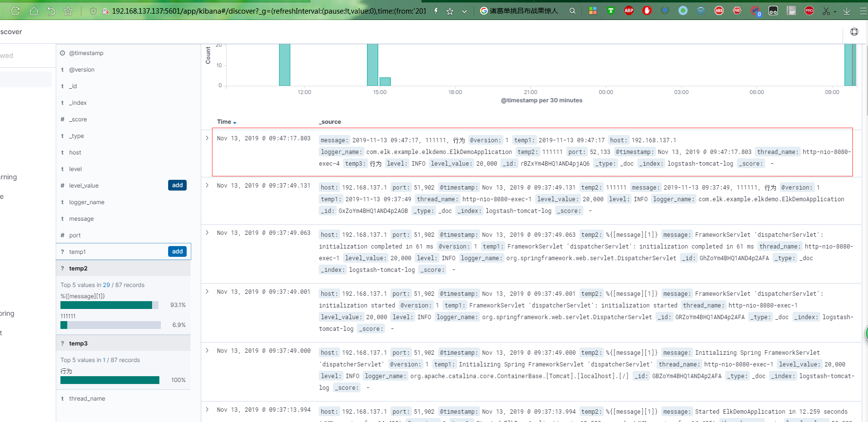The width and height of the screenshot is (868, 422).
Task: Expand the 09:37:49.001 log row
Action: (207, 292)
